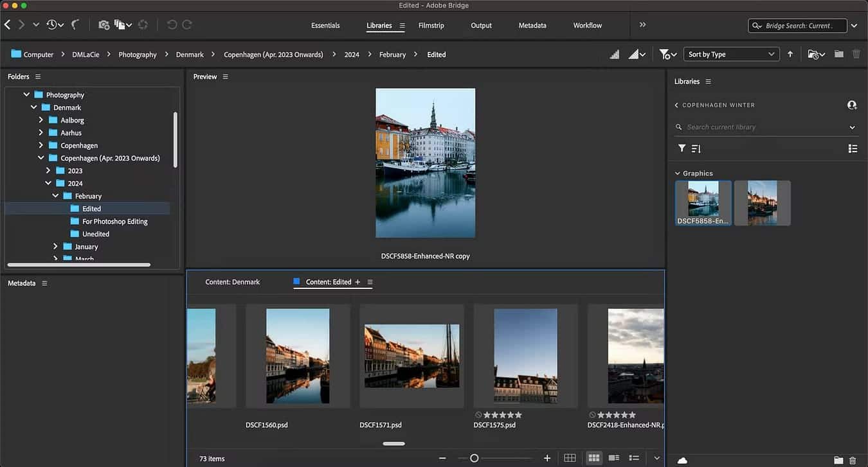Click the new folder icon in the toolbar
Viewport: 868px width, 467px height.
pos(838,54)
